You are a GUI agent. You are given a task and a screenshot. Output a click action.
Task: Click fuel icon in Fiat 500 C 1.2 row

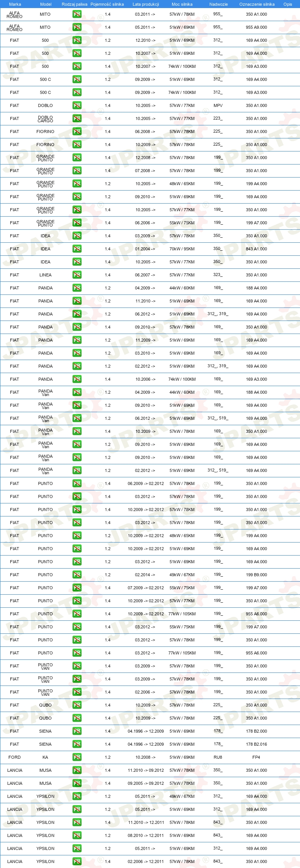(77, 79)
